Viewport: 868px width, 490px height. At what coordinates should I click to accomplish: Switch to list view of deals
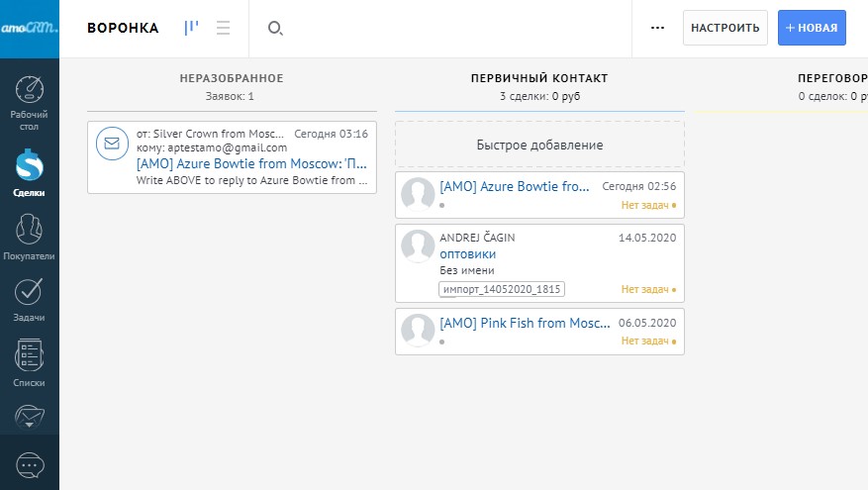click(223, 28)
